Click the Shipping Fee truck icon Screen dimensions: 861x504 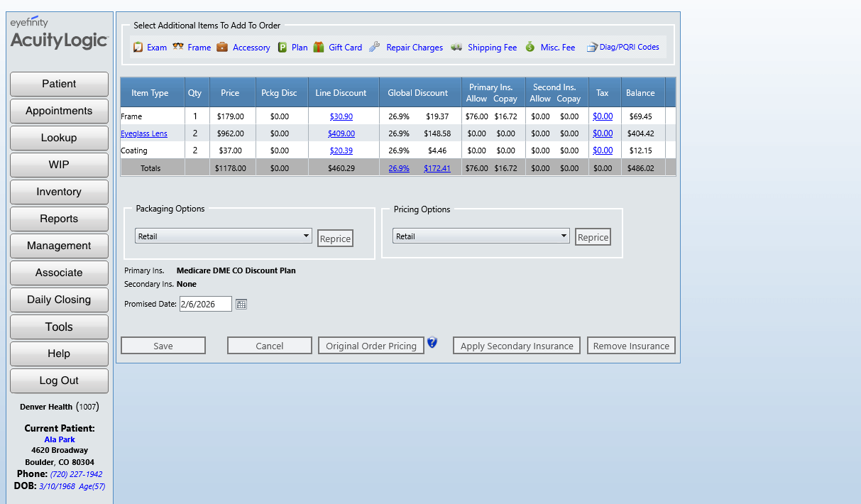[x=456, y=48]
